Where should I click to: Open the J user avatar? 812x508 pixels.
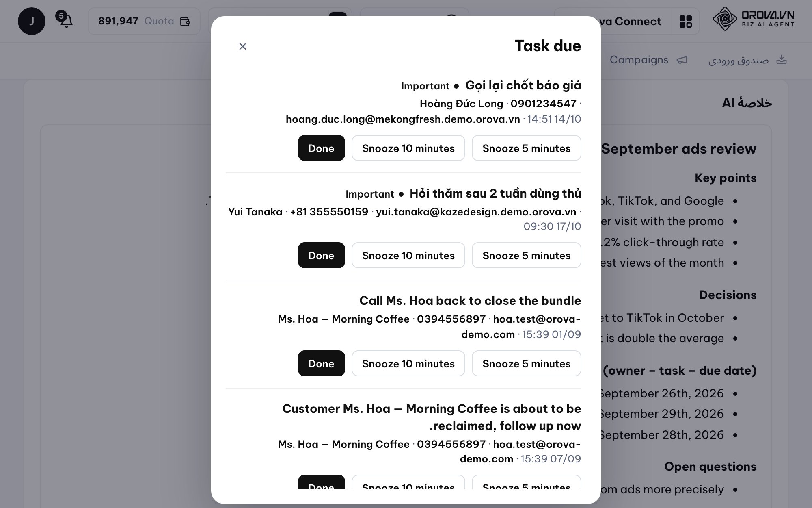[32, 21]
